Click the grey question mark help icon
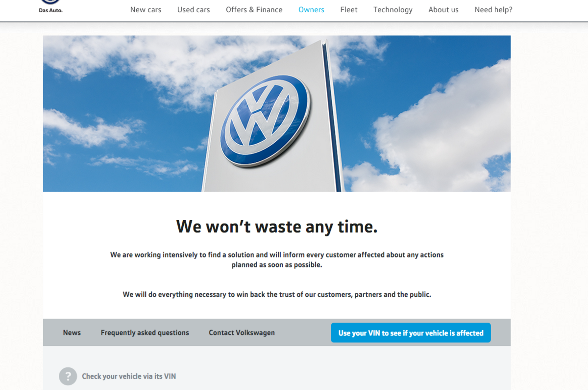This screenshot has height=390, width=588. pos(68,376)
